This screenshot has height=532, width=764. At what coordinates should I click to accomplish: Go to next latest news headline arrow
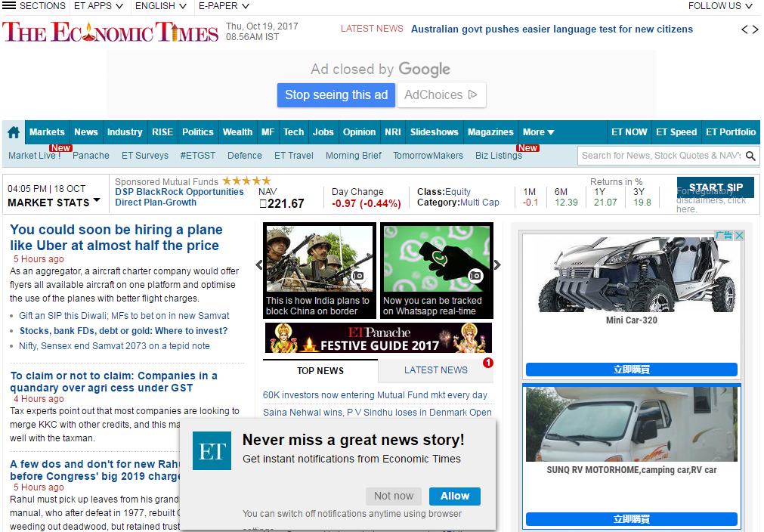(x=754, y=29)
